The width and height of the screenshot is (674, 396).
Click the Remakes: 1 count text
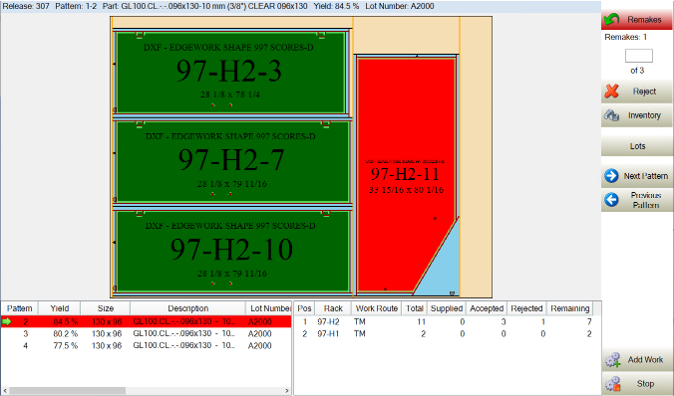(x=625, y=37)
